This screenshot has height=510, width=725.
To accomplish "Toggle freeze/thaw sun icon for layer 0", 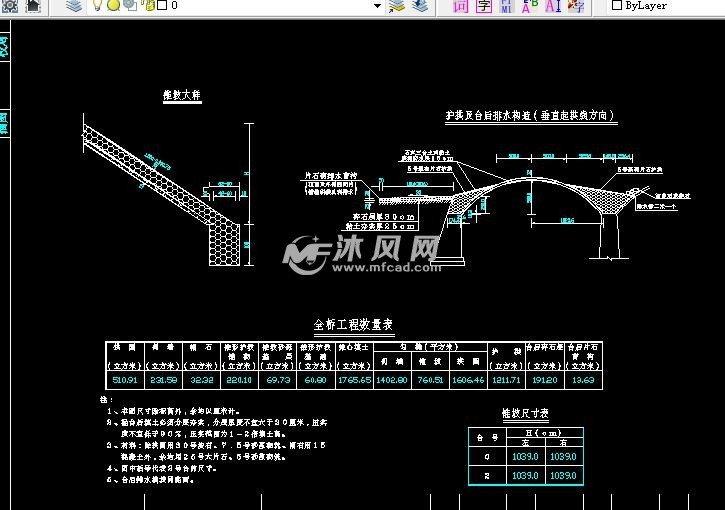I will coord(113,6).
